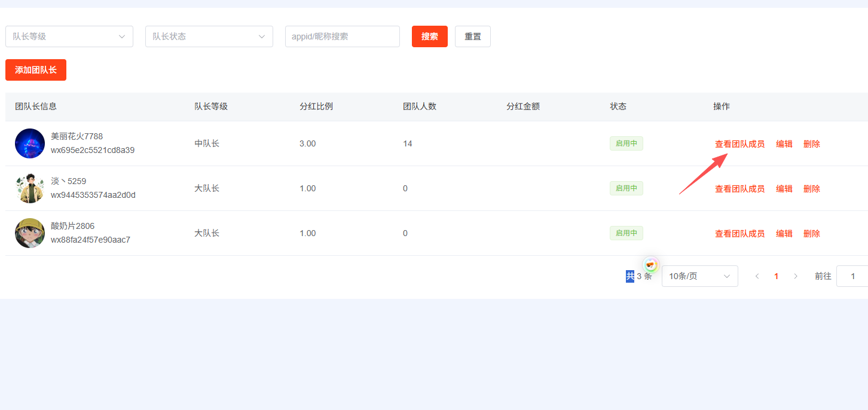Click the appid/昵称搜索 input field

tap(342, 36)
